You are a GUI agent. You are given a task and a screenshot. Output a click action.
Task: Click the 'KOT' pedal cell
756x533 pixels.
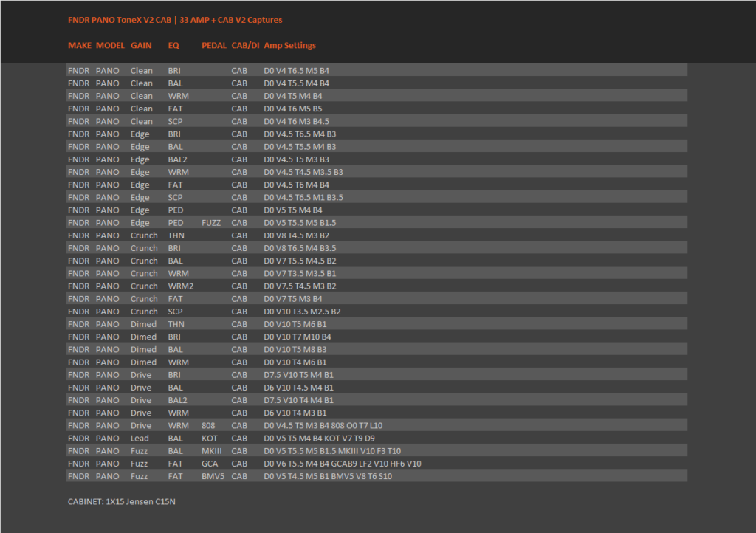[x=210, y=439]
